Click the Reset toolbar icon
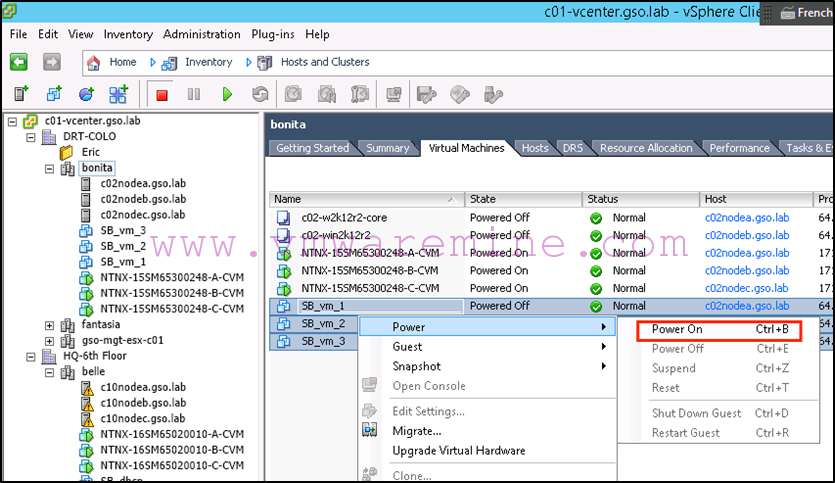This screenshot has height=483, width=835. 260,95
